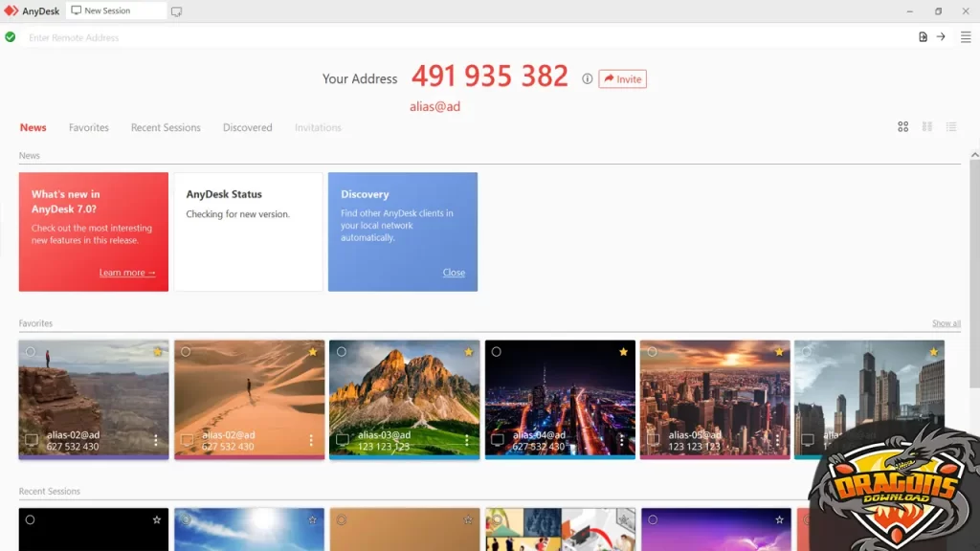The width and height of the screenshot is (980, 551).
Task: Switch to small tile view icon
Action: [926, 126]
